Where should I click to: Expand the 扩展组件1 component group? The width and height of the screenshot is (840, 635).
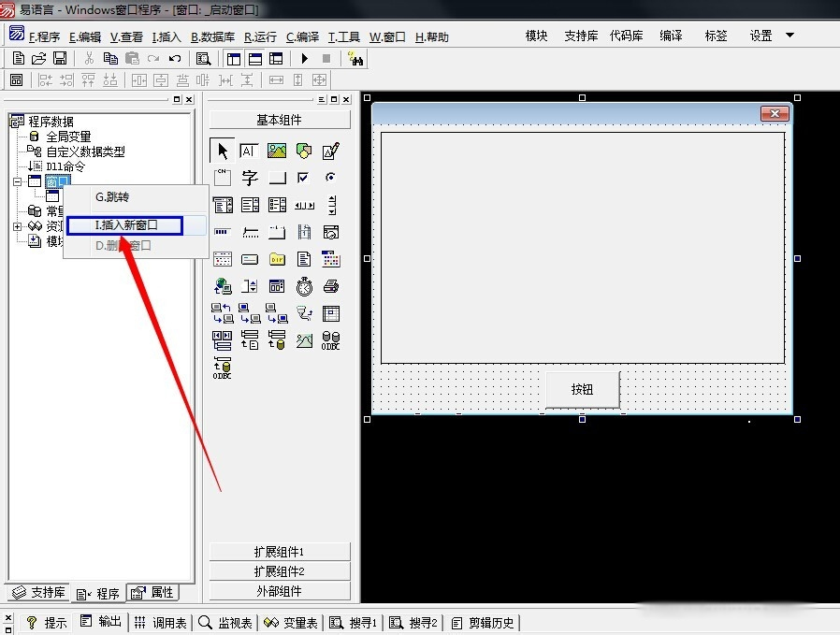tap(280, 552)
